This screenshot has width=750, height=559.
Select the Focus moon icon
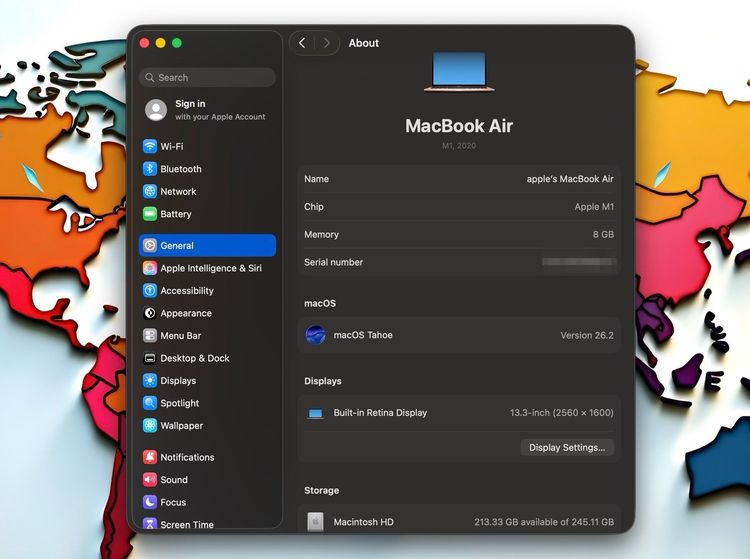(150, 502)
